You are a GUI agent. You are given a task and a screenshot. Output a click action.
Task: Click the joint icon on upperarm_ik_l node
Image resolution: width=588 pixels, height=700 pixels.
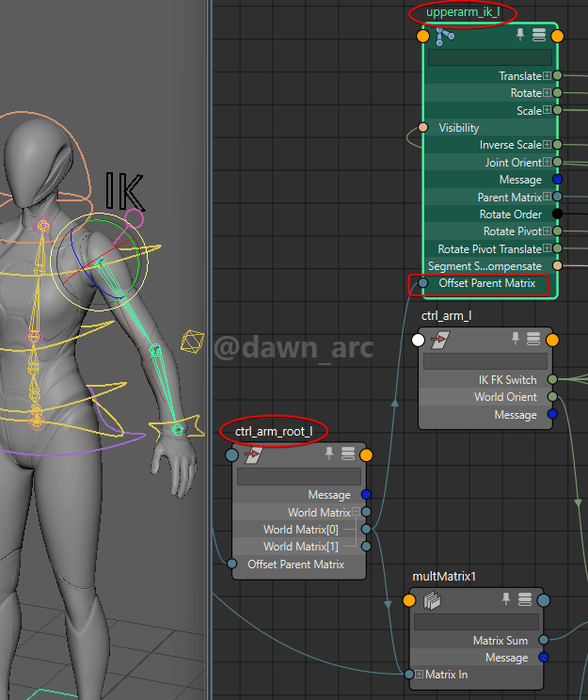(x=445, y=36)
